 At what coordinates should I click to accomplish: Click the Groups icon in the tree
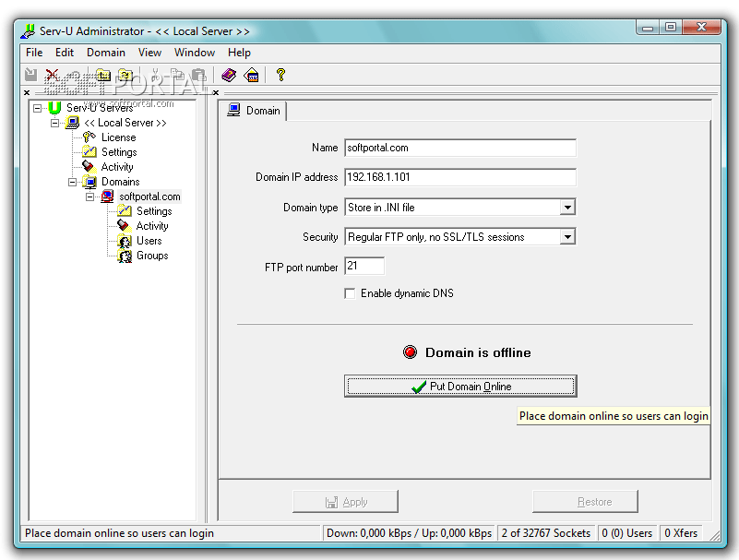click(125, 256)
